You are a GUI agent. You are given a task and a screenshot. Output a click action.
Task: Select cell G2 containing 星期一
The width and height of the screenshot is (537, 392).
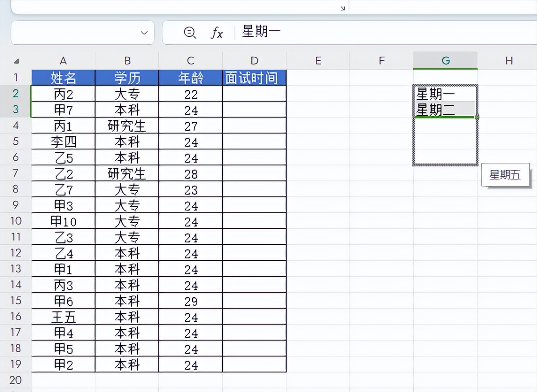coord(445,93)
